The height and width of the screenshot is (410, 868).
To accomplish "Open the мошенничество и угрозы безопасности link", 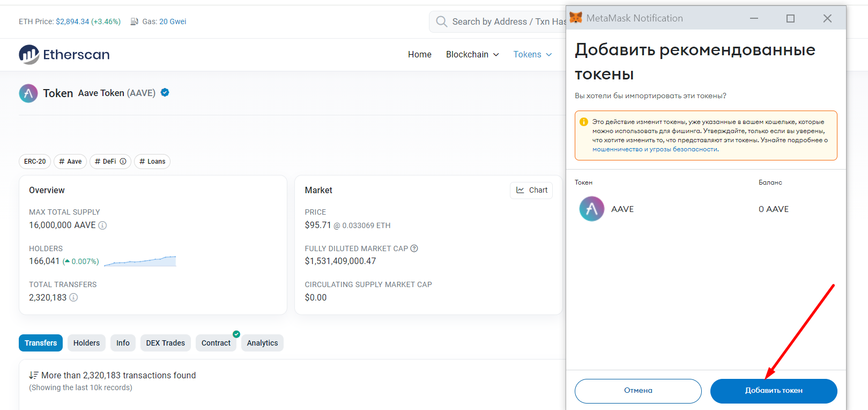I will click(655, 149).
